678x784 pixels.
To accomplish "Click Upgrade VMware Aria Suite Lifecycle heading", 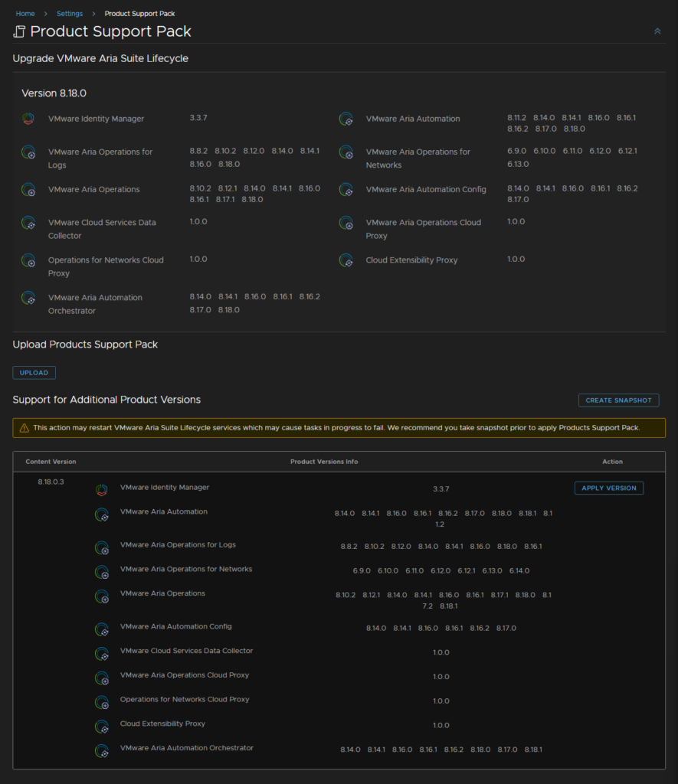I will coord(100,58).
